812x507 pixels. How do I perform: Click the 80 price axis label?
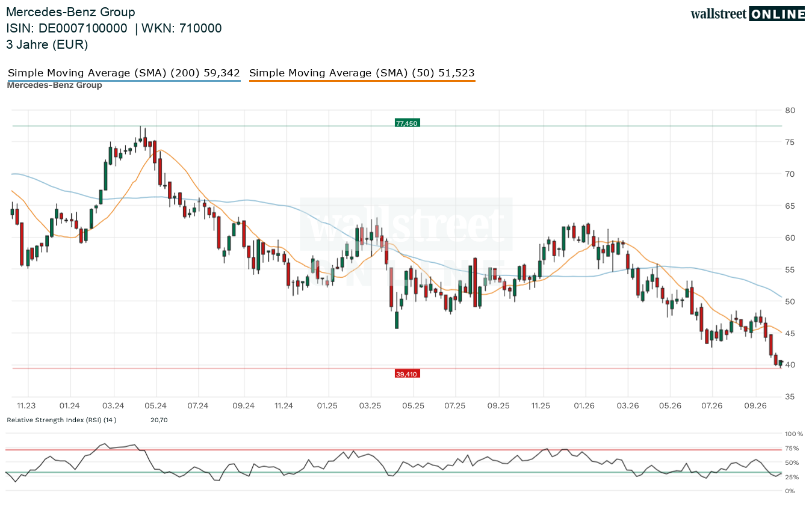(790, 111)
